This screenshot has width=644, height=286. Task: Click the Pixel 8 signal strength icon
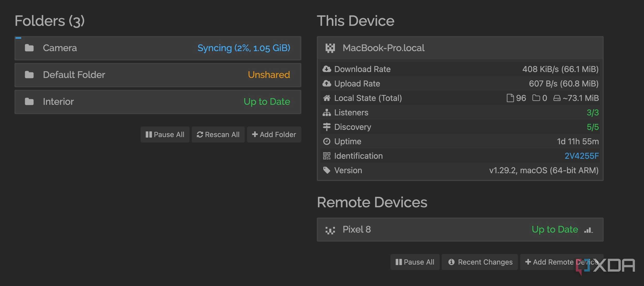[588, 230]
